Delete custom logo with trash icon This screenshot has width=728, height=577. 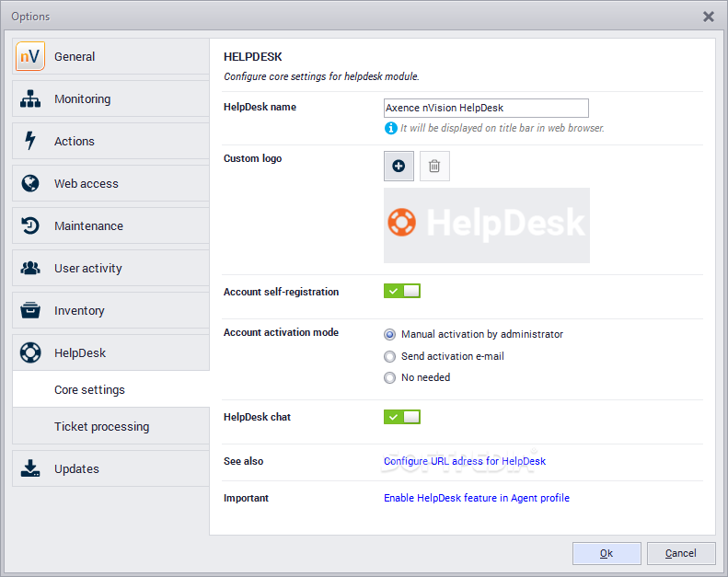click(434, 166)
